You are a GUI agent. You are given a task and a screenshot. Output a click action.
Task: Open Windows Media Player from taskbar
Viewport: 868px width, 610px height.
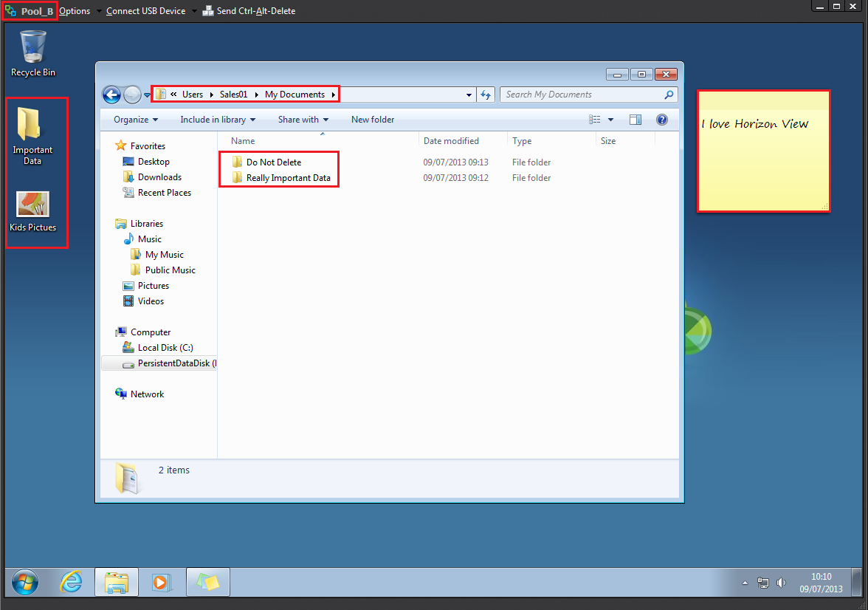pos(160,582)
